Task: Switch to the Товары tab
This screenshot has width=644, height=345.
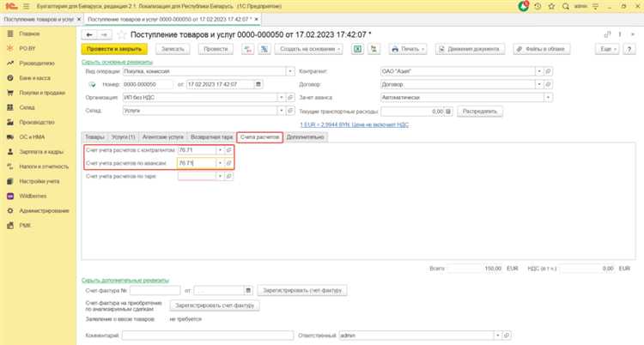Action: click(x=95, y=136)
